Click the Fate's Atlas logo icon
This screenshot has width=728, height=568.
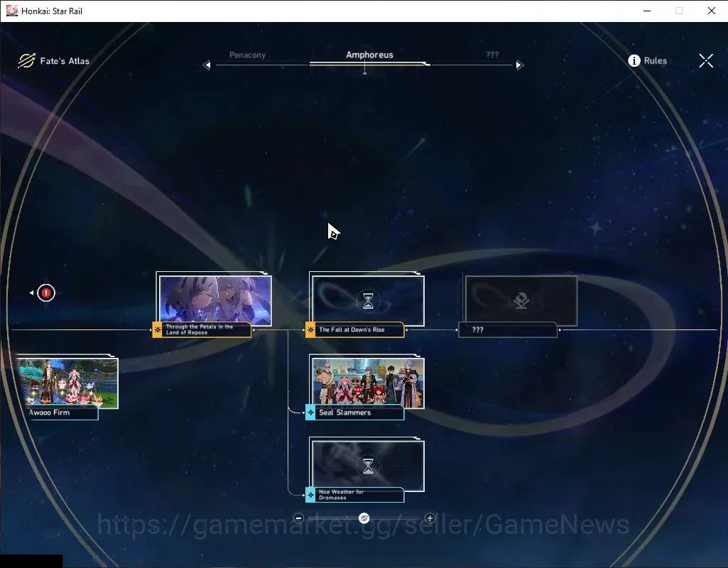point(26,60)
